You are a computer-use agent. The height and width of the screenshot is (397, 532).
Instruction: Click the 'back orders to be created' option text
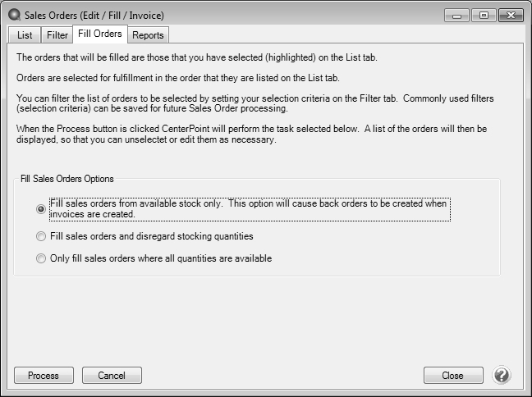pyautogui.click(x=371, y=203)
